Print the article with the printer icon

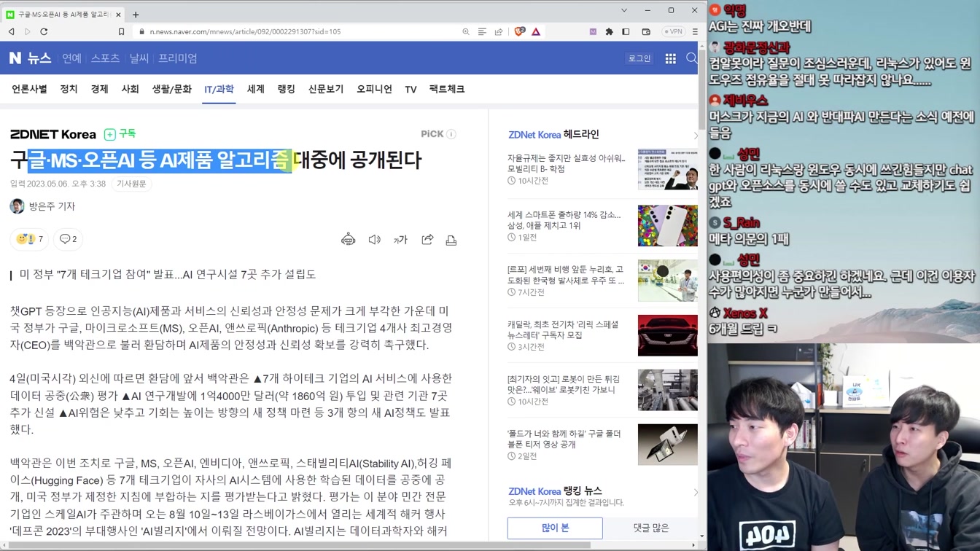click(x=451, y=240)
